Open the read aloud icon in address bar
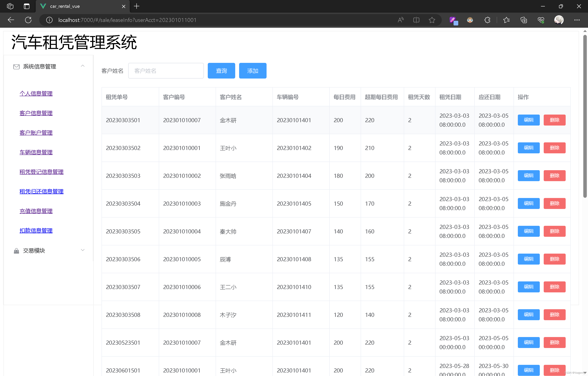 (x=401, y=20)
